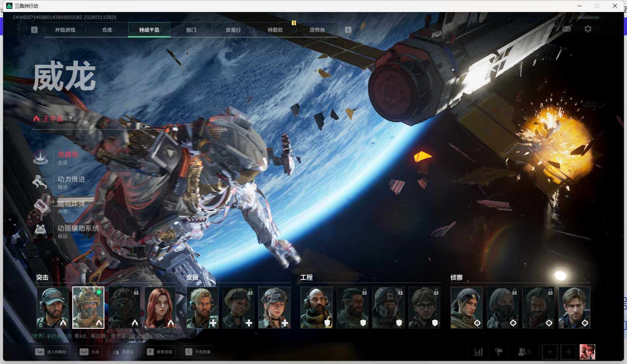This screenshot has width=627, height=364.
Task: Click the 出战 deploy button
Action: click(x=89, y=352)
